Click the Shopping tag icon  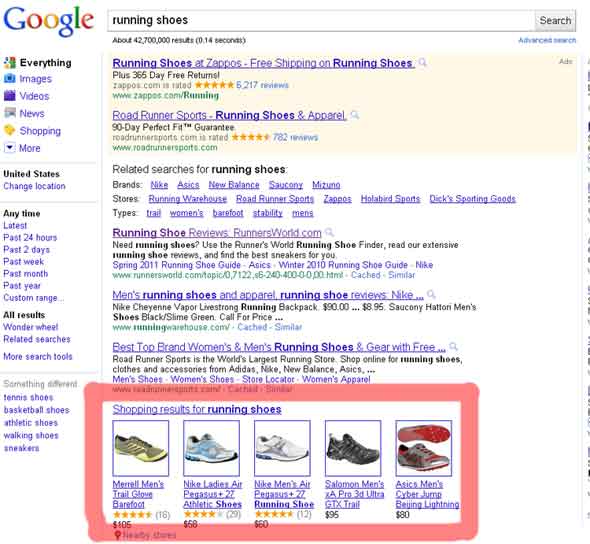[9, 131]
